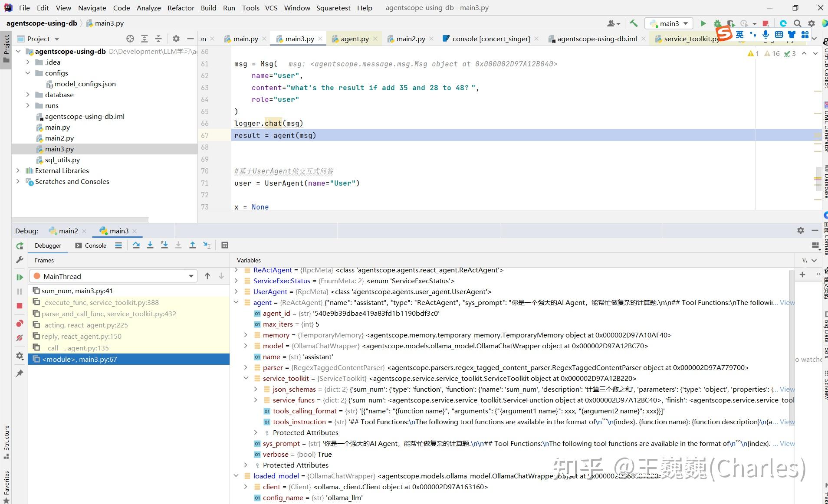Click the Step Into debugger icon
The width and height of the screenshot is (828, 504).
(x=150, y=245)
